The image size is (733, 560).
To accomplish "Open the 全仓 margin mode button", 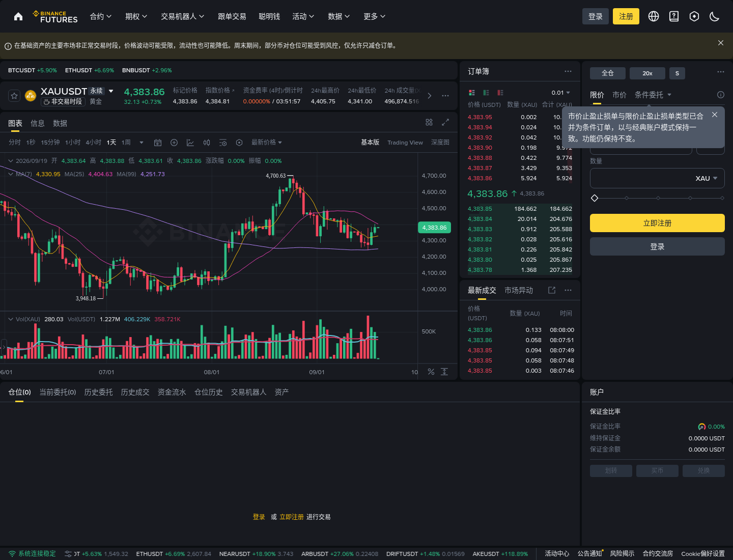I will pos(608,73).
